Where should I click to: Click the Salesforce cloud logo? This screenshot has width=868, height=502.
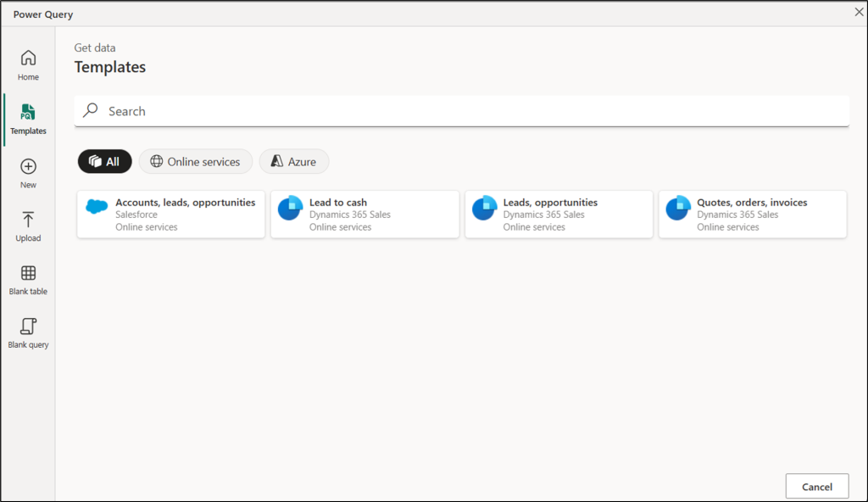(x=97, y=207)
